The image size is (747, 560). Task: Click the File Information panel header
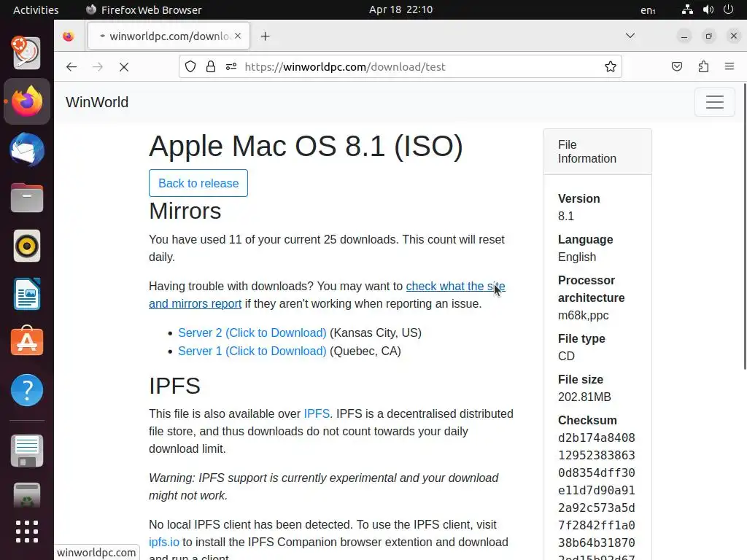click(x=597, y=152)
